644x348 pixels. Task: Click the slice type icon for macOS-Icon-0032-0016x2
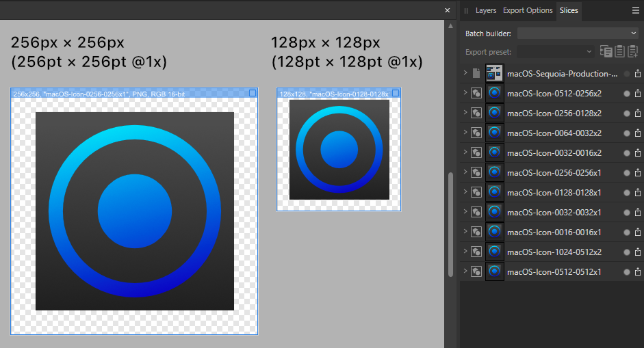click(476, 152)
